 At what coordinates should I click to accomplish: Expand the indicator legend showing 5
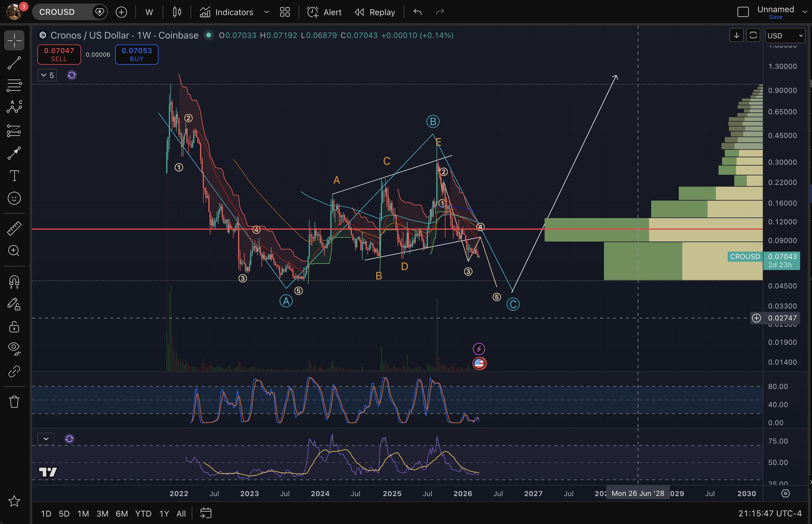48,75
